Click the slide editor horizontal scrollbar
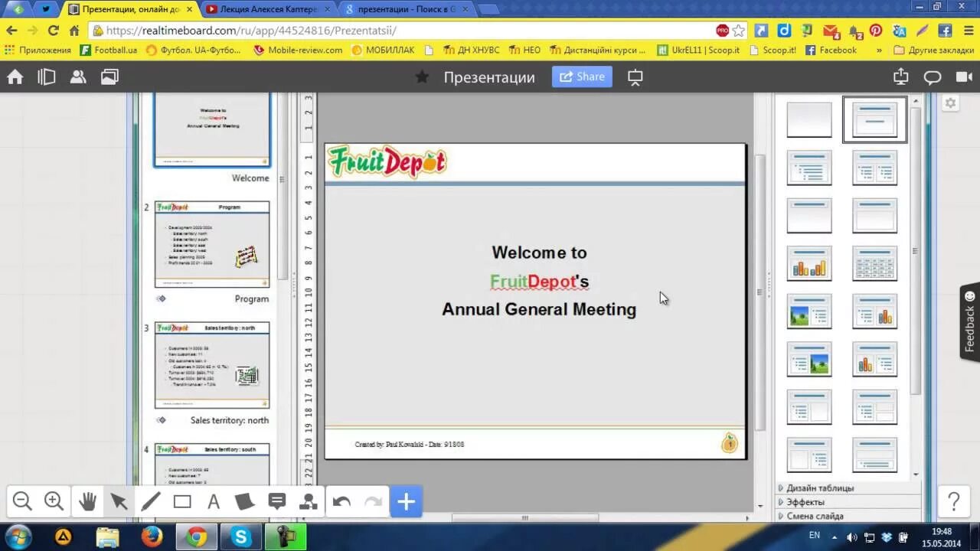Viewport: 980px width, 551px height. point(525,518)
